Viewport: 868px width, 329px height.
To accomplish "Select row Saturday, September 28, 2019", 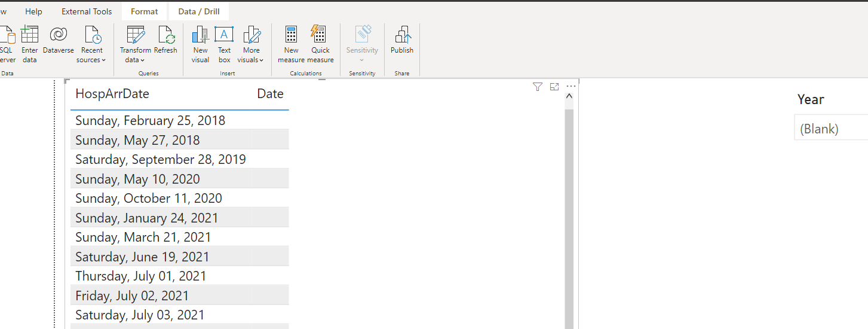I will (x=180, y=159).
